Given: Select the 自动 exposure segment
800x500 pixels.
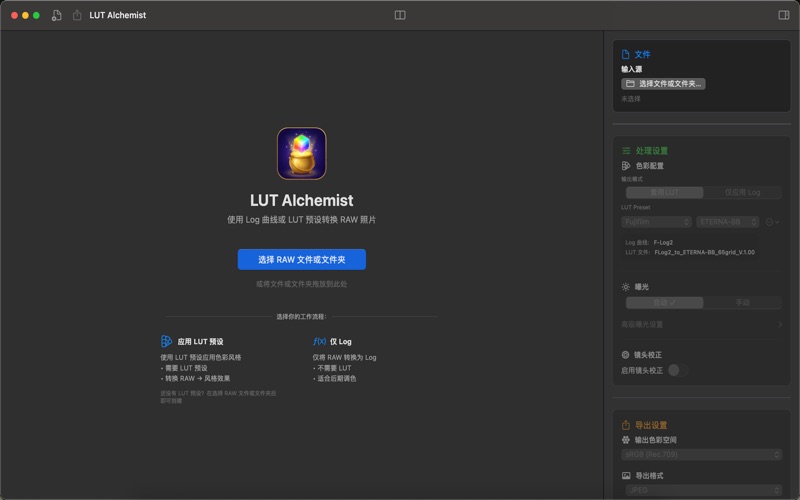Looking at the screenshot, I should tap(664, 303).
